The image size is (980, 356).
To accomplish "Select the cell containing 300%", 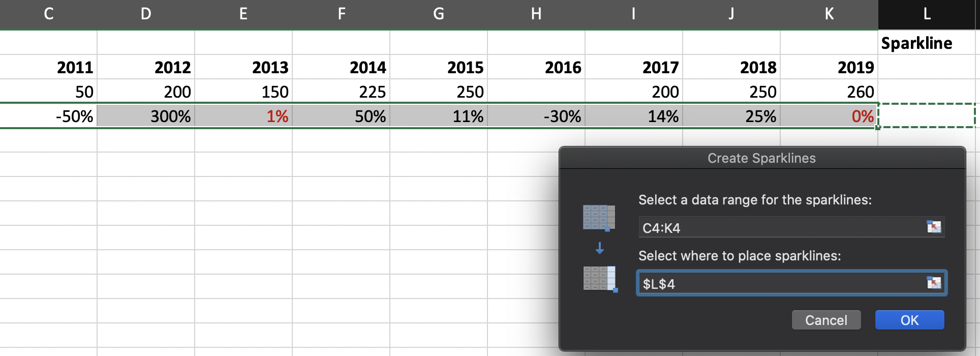I will tap(146, 116).
